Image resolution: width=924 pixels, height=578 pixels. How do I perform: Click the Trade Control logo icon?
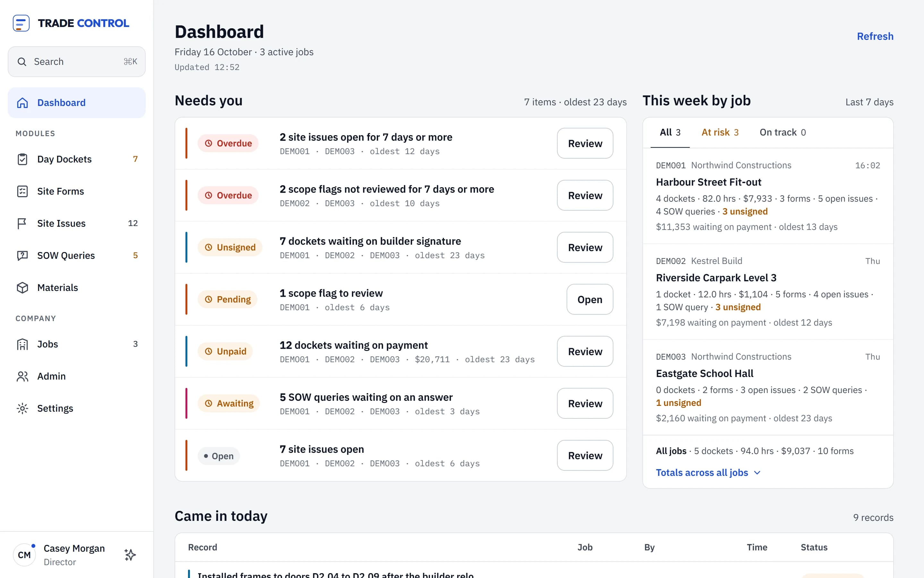[21, 23]
